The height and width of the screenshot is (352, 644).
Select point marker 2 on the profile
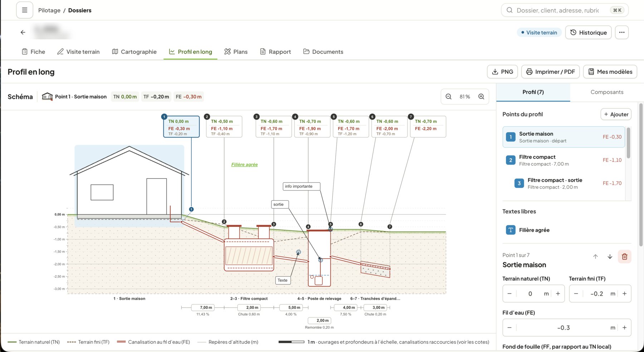pyautogui.click(x=224, y=222)
